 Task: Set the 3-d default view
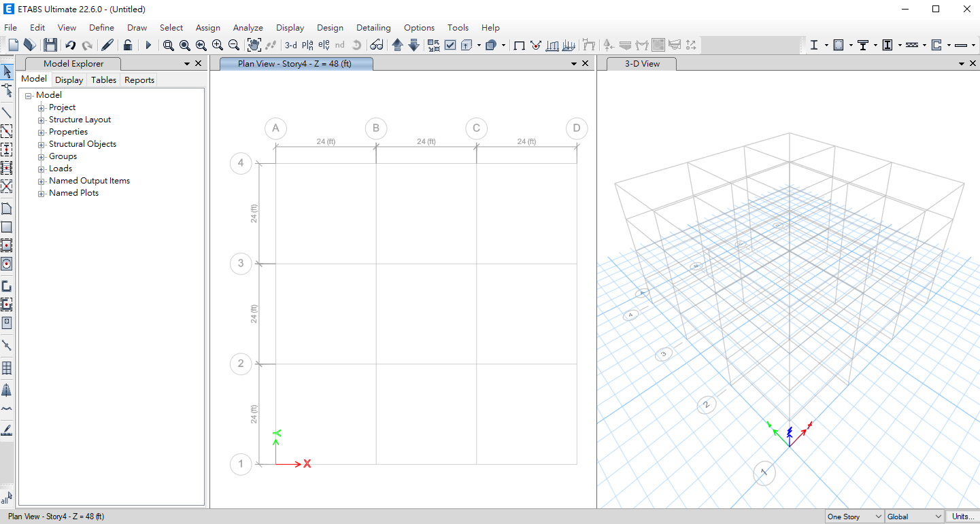click(291, 45)
